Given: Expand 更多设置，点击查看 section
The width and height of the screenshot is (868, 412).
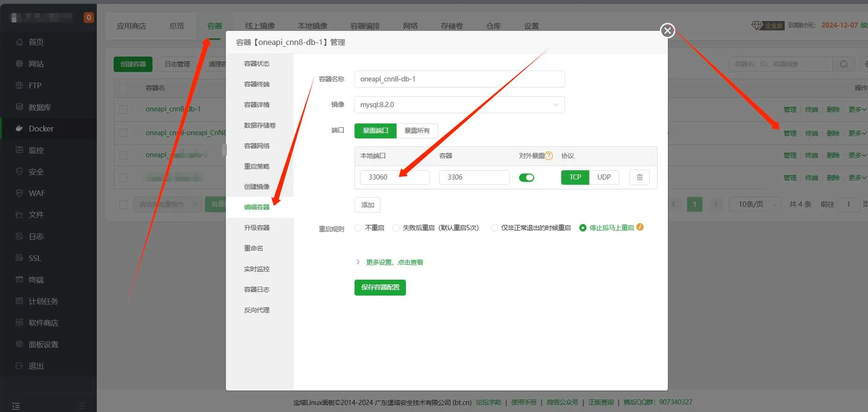Looking at the screenshot, I should pyautogui.click(x=394, y=262).
